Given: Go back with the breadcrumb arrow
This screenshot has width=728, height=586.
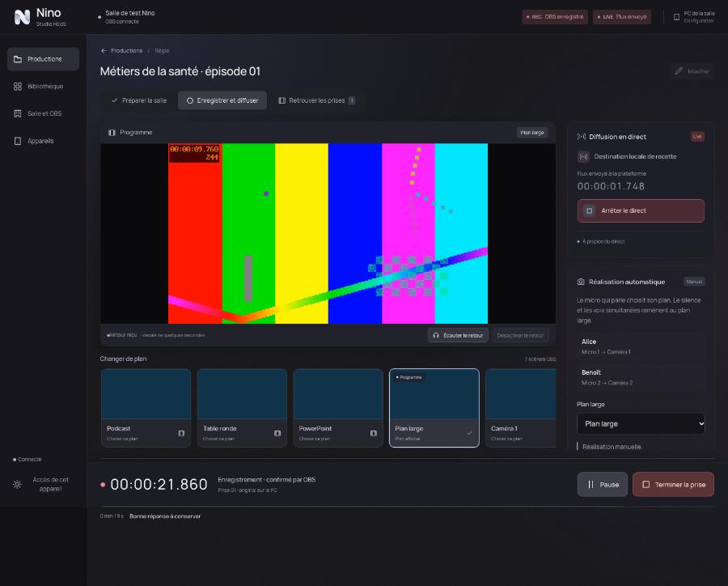Looking at the screenshot, I should click(x=104, y=51).
